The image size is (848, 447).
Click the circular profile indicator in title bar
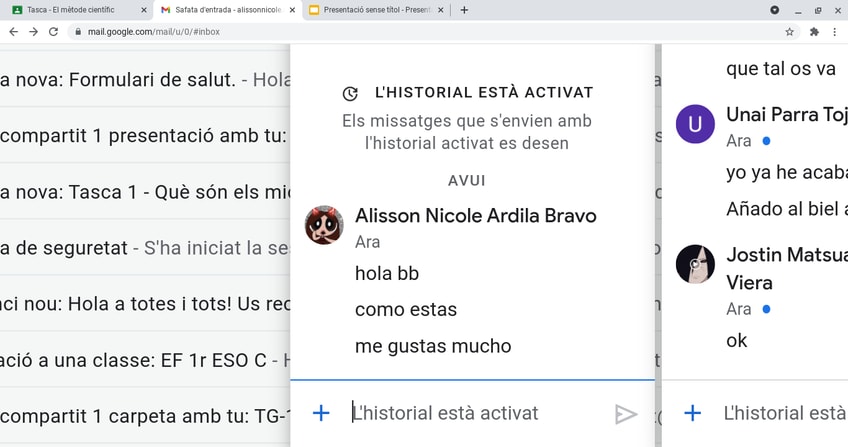[774, 10]
